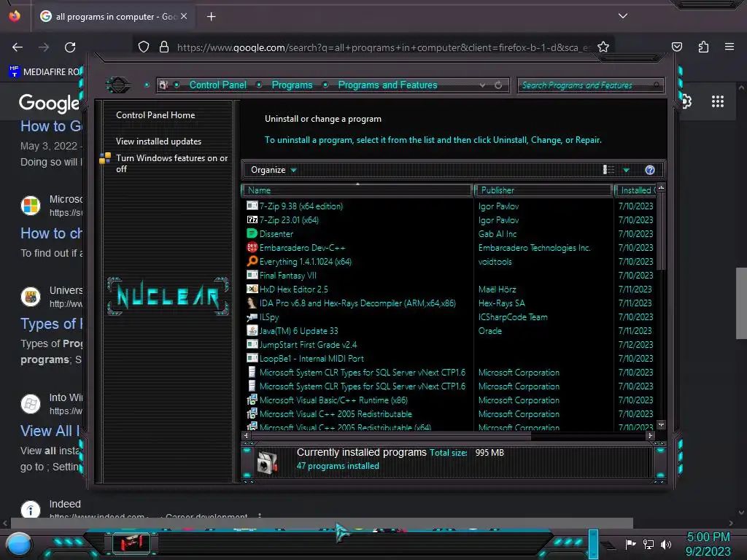Viewport: 747px width, 560px height.
Task: Click the Embarcadero Dev-C++ icon
Action: click(x=252, y=247)
